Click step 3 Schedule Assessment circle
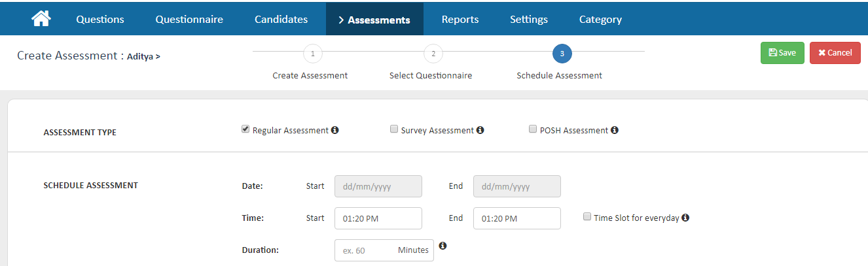 tap(562, 54)
